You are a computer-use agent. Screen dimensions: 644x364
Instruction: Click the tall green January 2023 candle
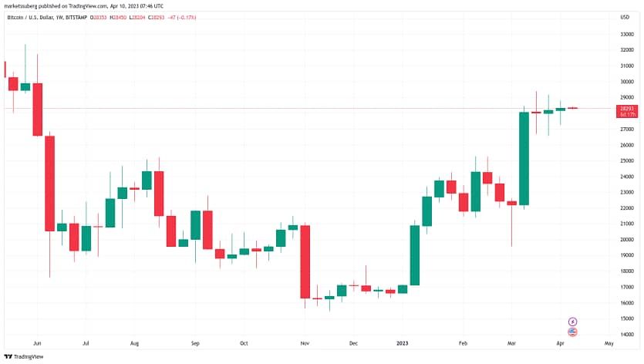point(414,255)
